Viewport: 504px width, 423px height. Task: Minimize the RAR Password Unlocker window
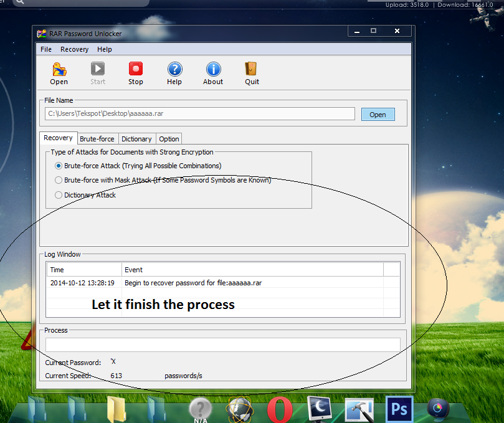pos(357,31)
